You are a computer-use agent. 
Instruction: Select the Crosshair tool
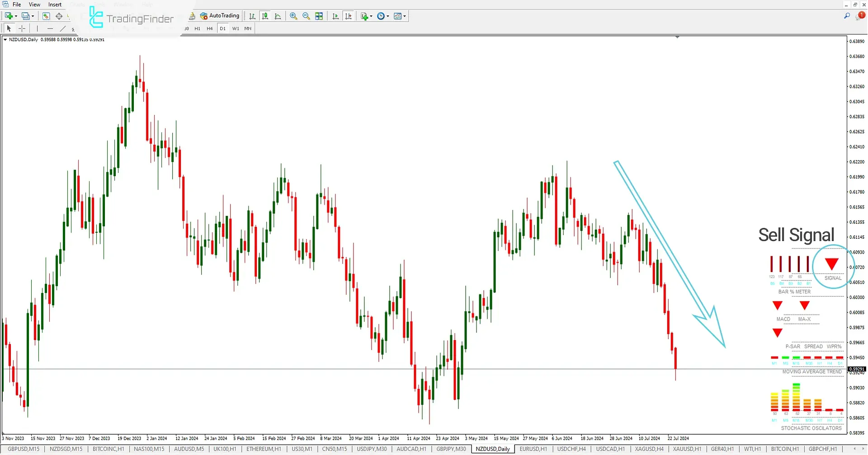coord(22,29)
